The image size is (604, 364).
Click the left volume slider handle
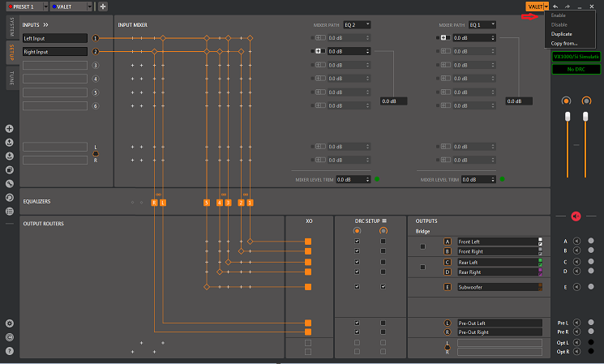click(567, 116)
